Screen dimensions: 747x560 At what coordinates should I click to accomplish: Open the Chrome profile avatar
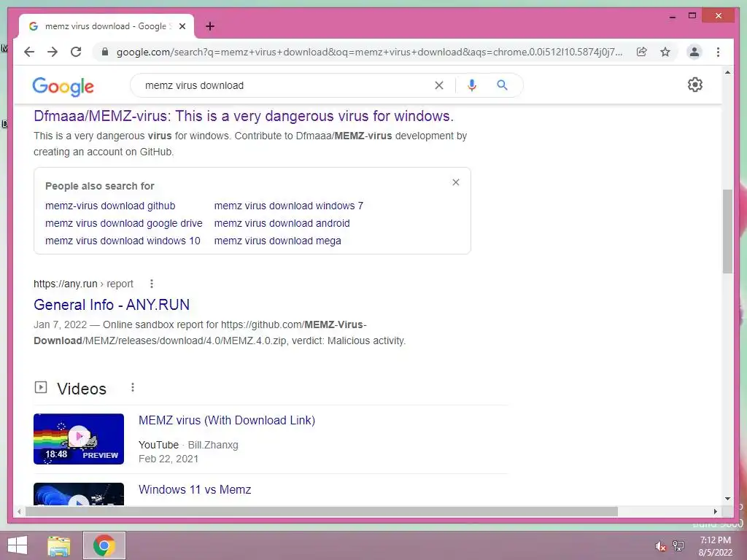(694, 52)
